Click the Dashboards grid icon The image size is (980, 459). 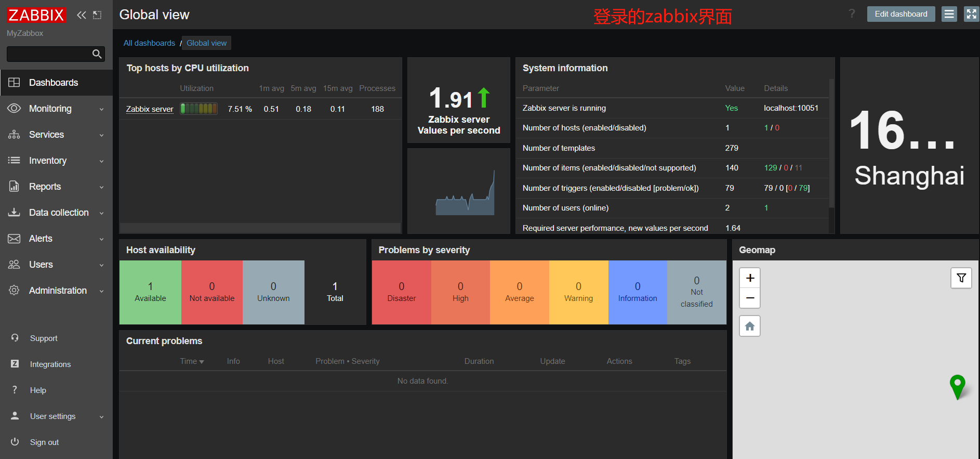click(x=14, y=83)
